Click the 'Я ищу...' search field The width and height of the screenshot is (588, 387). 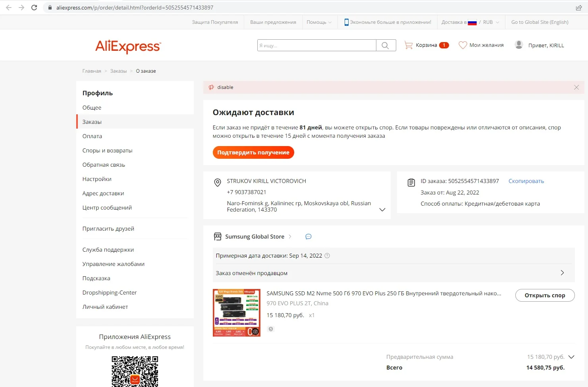pos(317,45)
